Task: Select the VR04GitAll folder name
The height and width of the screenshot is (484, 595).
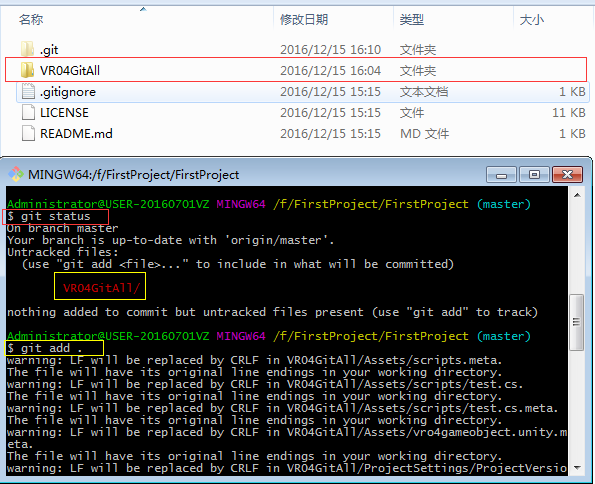Action: click(70, 71)
